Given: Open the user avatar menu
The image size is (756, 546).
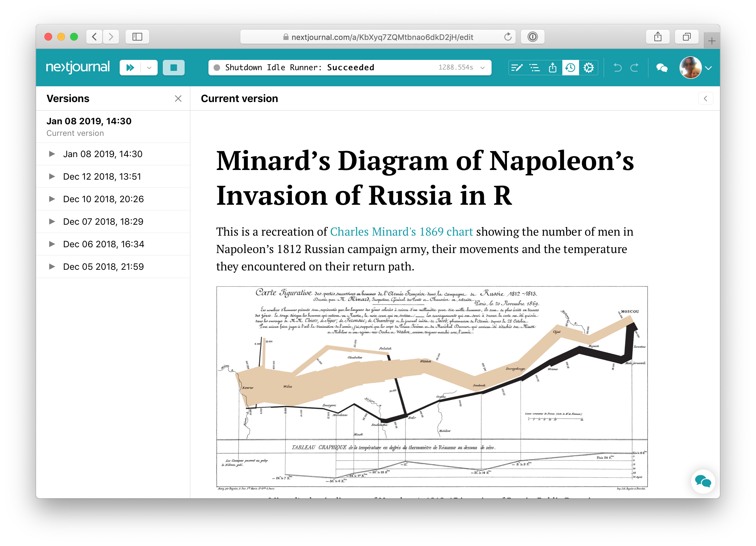Looking at the screenshot, I should [695, 68].
